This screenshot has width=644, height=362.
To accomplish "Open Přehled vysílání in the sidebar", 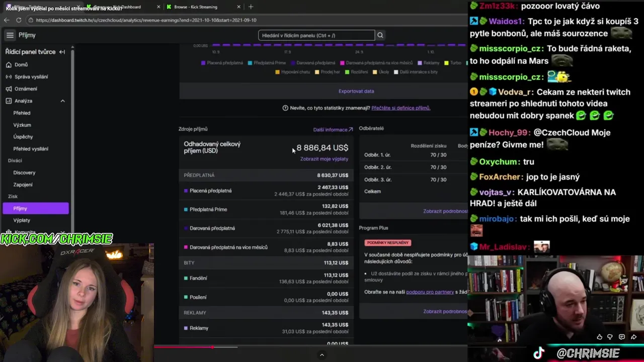I will coord(31,149).
